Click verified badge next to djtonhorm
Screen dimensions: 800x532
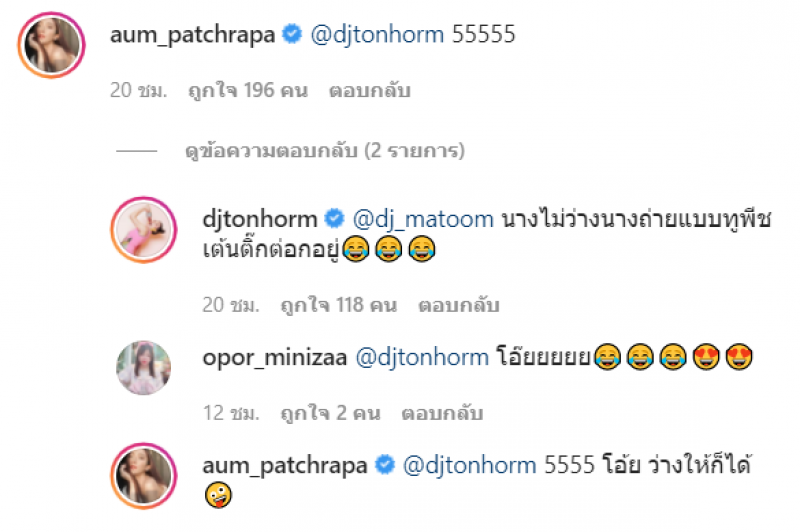[x=335, y=218]
